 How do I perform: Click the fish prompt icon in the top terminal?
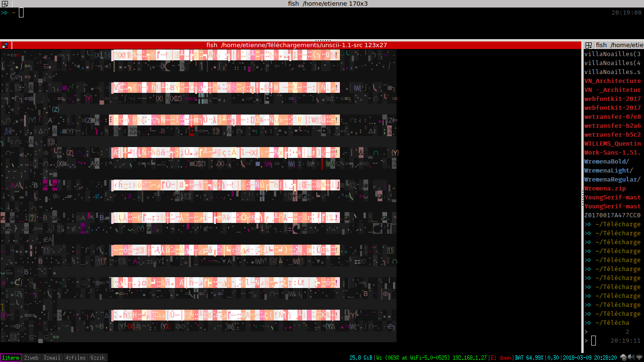click(x=4, y=13)
